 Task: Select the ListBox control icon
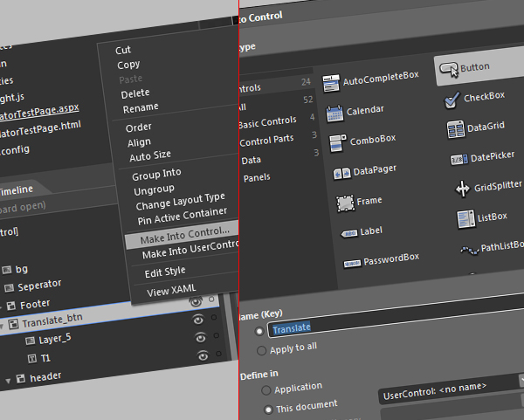tap(465, 219)
